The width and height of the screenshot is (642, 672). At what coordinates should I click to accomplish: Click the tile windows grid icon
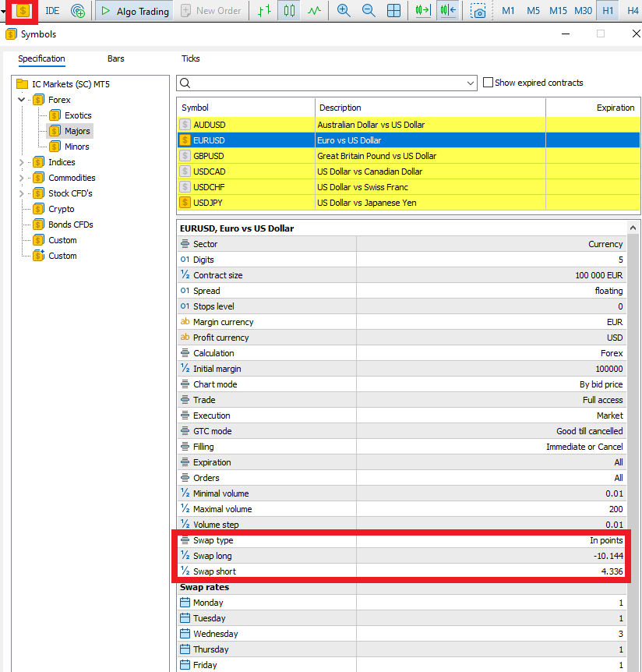click(394, 11)
